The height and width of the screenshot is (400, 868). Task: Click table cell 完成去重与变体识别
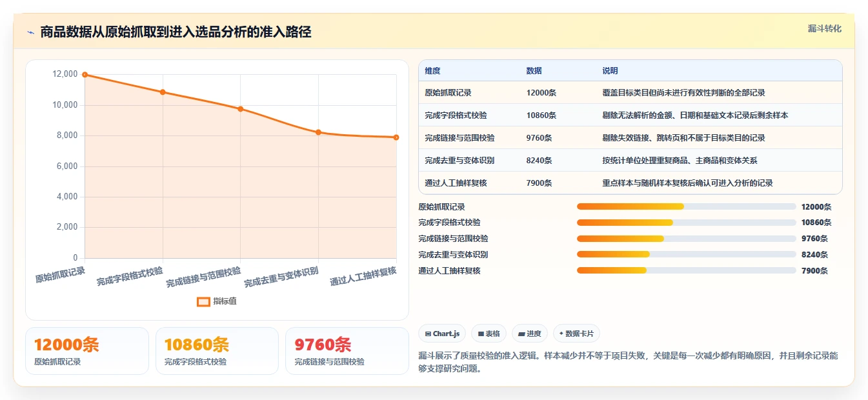459,161
